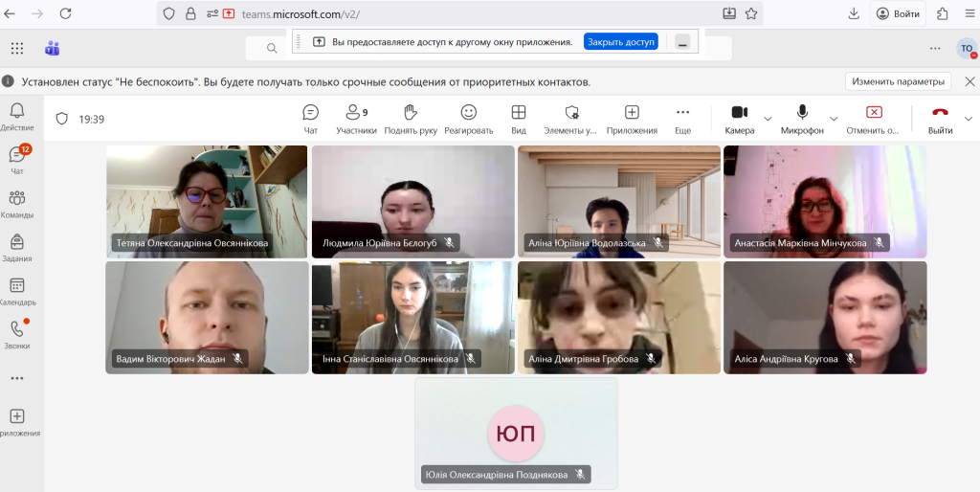Close the Do Not Disturb notification banner
Image resolution: width=980 pixels, height=492 pixels.
(969, 81)
